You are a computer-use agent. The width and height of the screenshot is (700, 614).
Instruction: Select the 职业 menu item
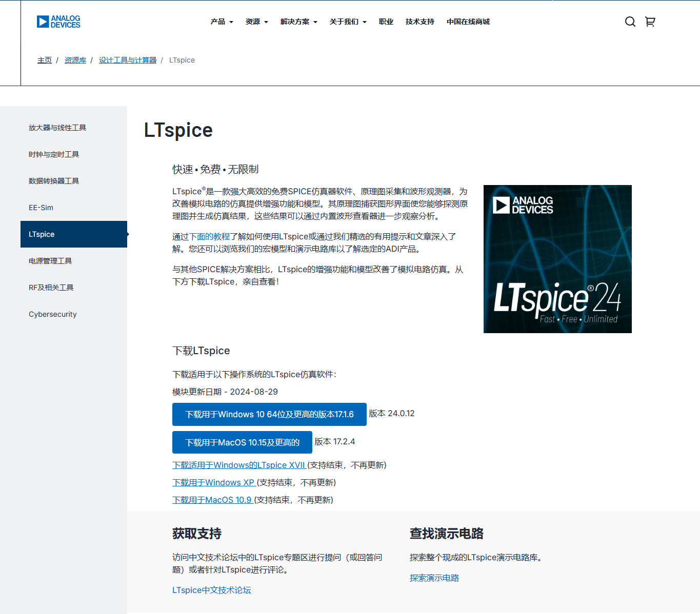tap(386, 22)
